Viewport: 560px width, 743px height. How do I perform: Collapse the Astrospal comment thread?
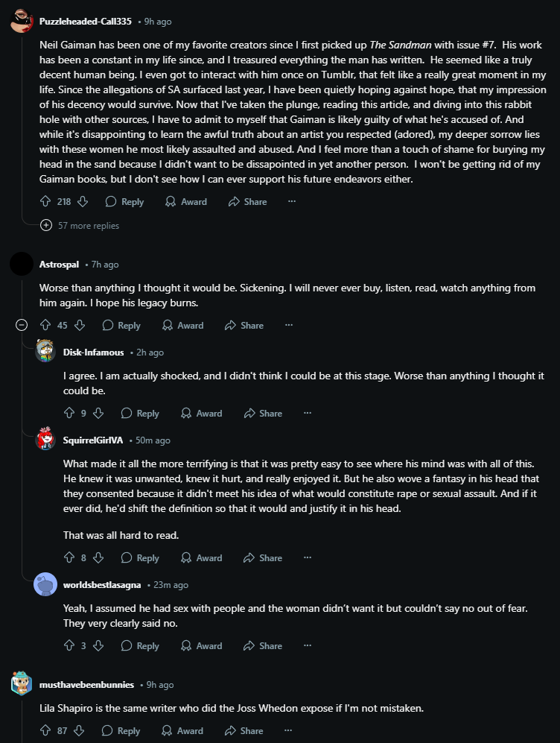22,325
